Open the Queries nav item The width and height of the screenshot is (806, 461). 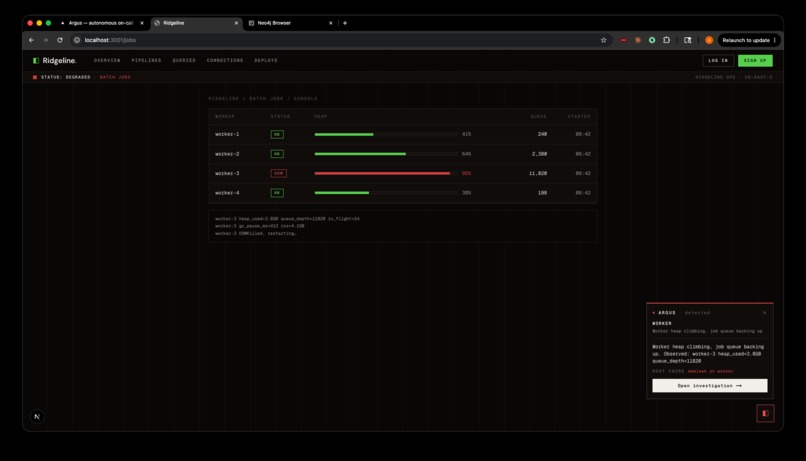point(184,61)
